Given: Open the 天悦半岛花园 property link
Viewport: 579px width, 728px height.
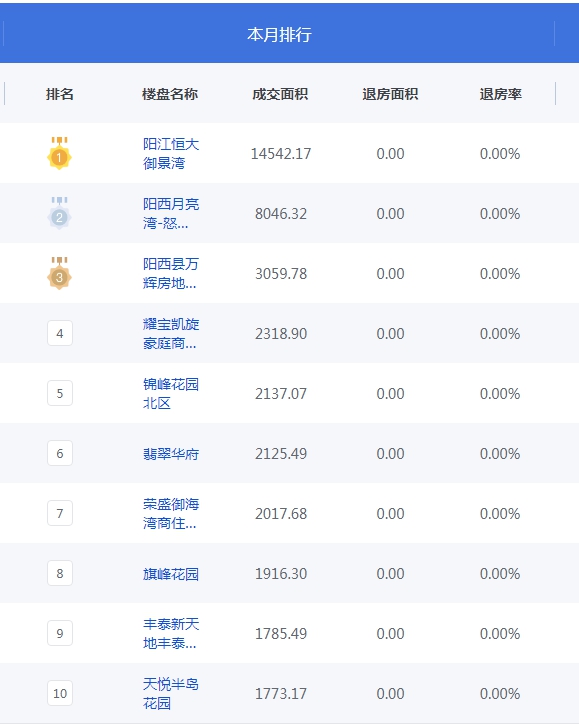Looking at the screenshot, I should pos(171,693).
